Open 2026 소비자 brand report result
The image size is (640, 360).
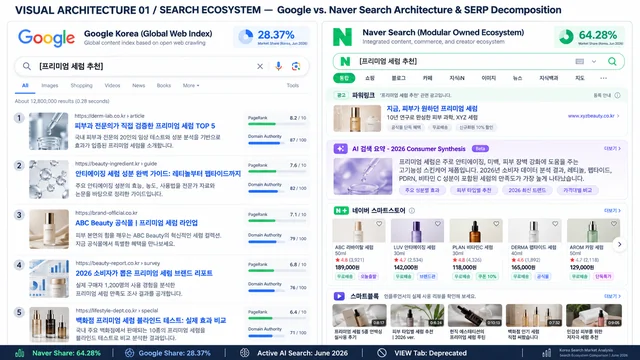[x=144, y=273]
